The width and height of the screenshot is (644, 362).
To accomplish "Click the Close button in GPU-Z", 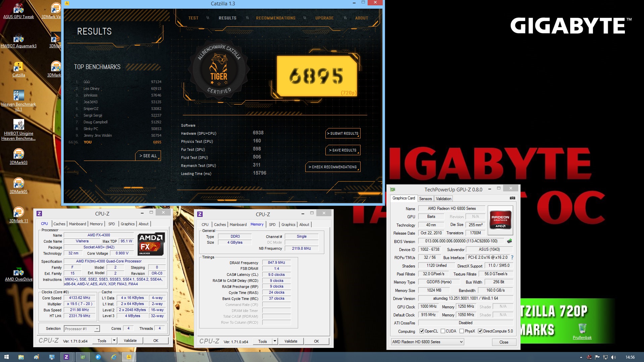I will point(504,342).
